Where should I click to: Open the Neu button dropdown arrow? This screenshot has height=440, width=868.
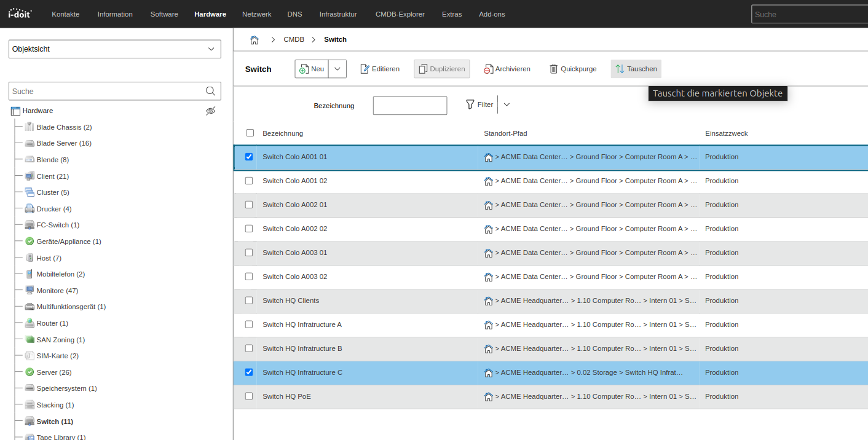337,69
